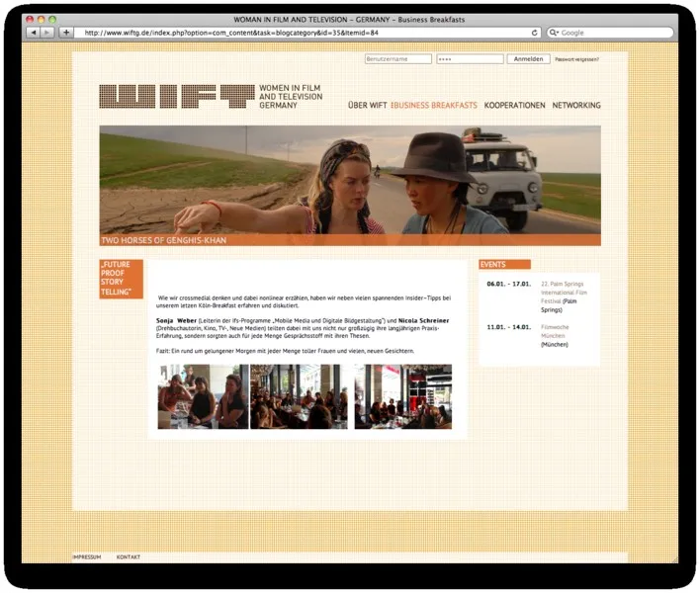
Task: Open the Google search magnifier dropdown
Action: 554,33
